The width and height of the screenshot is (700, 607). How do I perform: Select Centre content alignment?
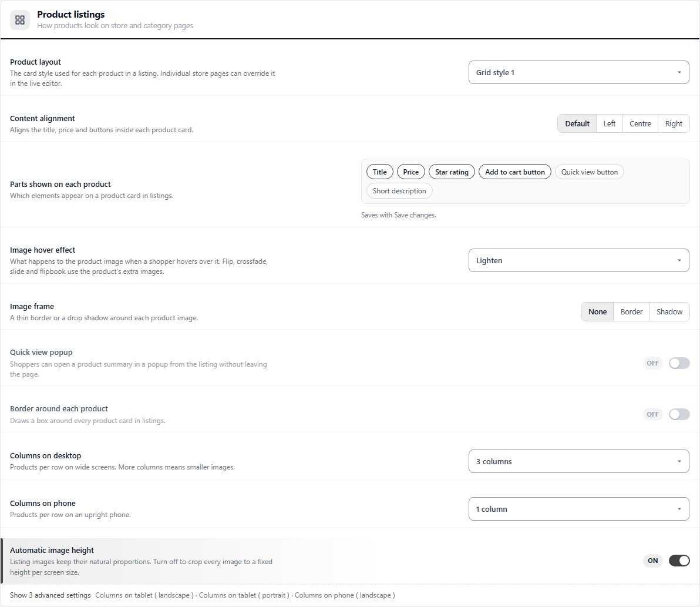point(640,124)
